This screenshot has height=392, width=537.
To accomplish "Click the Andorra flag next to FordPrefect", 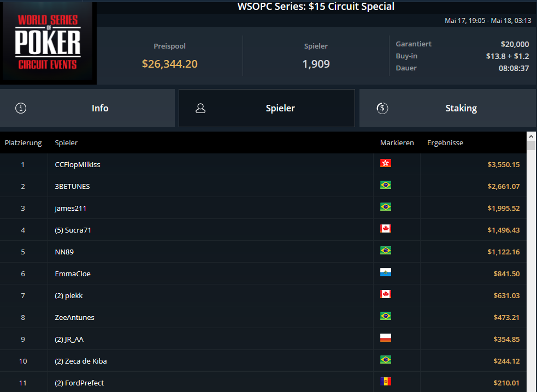I will coord(386,382).
